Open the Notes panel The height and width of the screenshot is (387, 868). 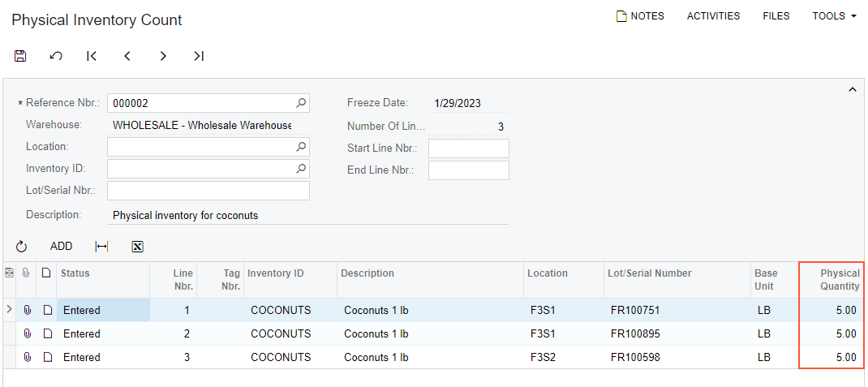[640, 16]
